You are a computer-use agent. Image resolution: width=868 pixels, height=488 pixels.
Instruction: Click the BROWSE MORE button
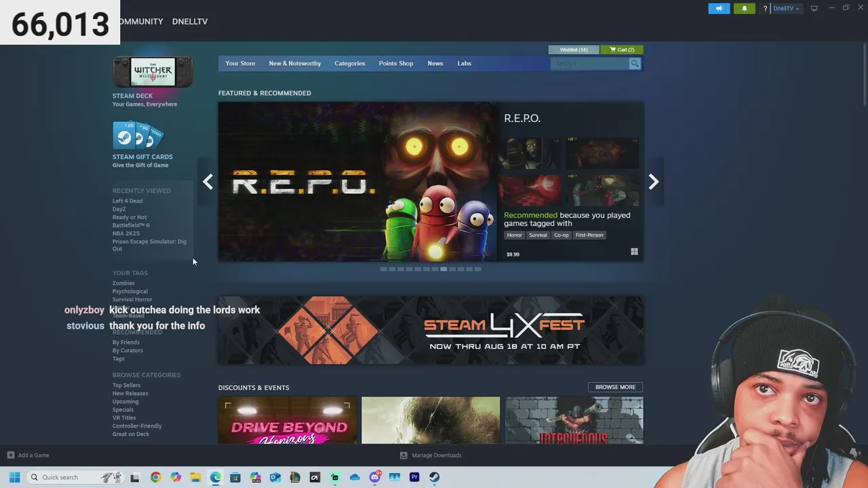click(x=615, y=387)
